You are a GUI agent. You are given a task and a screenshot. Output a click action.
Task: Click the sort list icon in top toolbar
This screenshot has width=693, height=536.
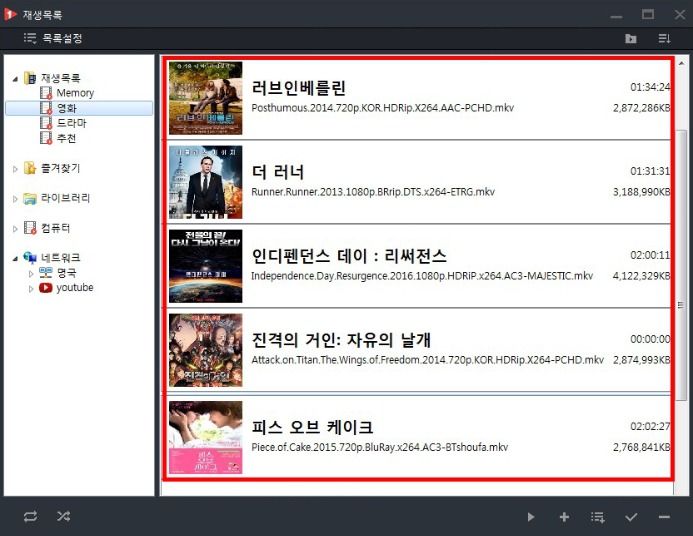pyautogui.click(x=664, y=38)
